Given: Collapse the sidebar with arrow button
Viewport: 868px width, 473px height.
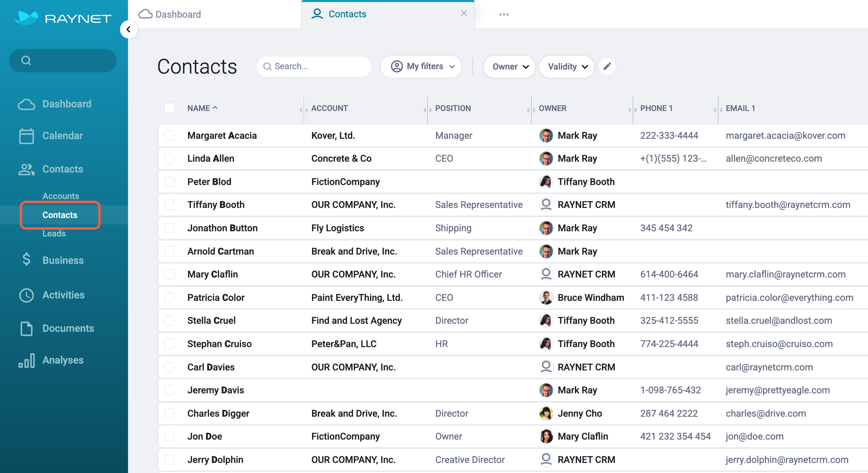Looking at the screenshot, I should (129, 29).
